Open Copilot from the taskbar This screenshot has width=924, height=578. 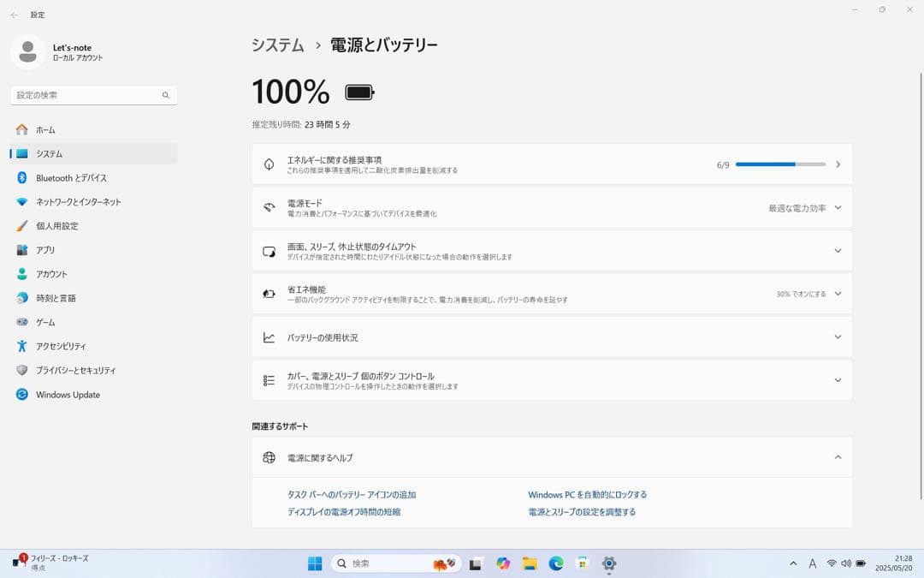tap(502, 563)
